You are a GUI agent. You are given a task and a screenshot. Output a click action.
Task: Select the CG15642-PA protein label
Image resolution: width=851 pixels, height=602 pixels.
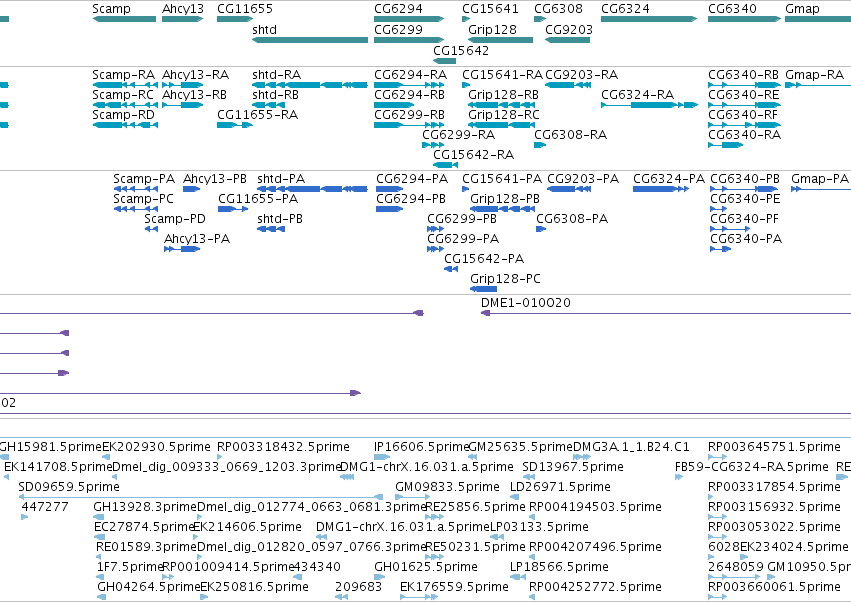click(484, 259)
